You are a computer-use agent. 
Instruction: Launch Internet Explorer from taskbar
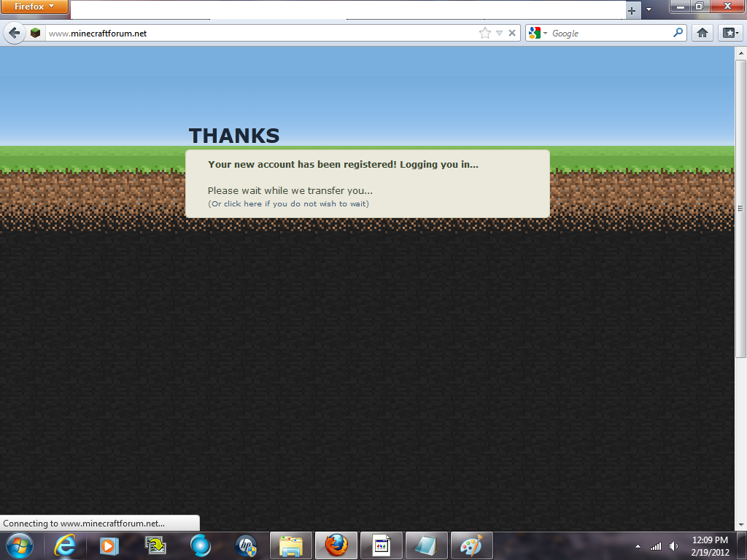tap(65, 545)
